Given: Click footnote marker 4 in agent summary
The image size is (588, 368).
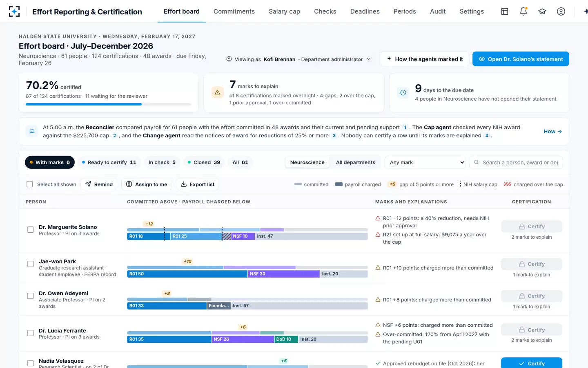Looking at the screenshot, I should pyautogui.click(x=487, y=136).
